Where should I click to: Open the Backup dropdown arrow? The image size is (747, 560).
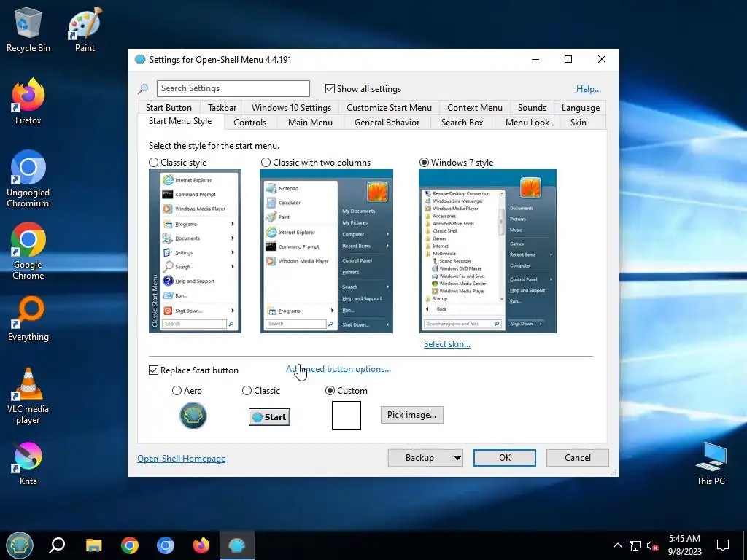457,458
